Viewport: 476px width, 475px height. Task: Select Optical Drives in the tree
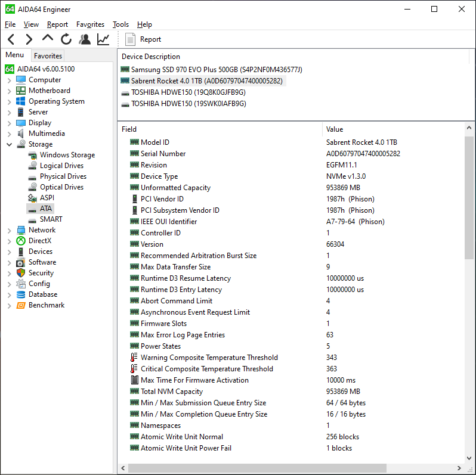click(x=61, y=187)
